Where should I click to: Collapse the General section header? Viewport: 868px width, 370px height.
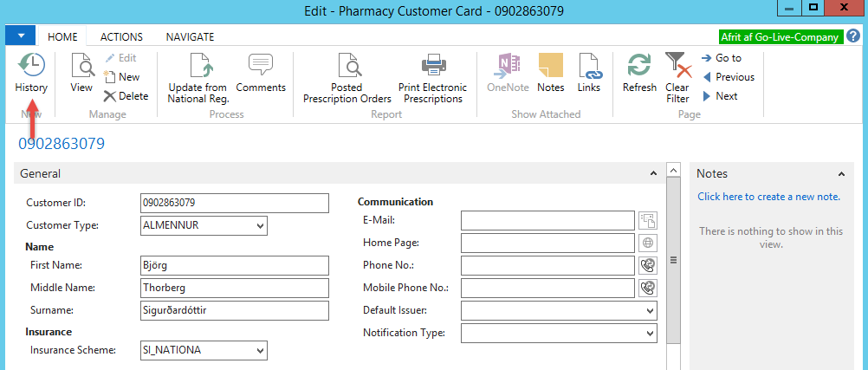(x=653, y=174)
